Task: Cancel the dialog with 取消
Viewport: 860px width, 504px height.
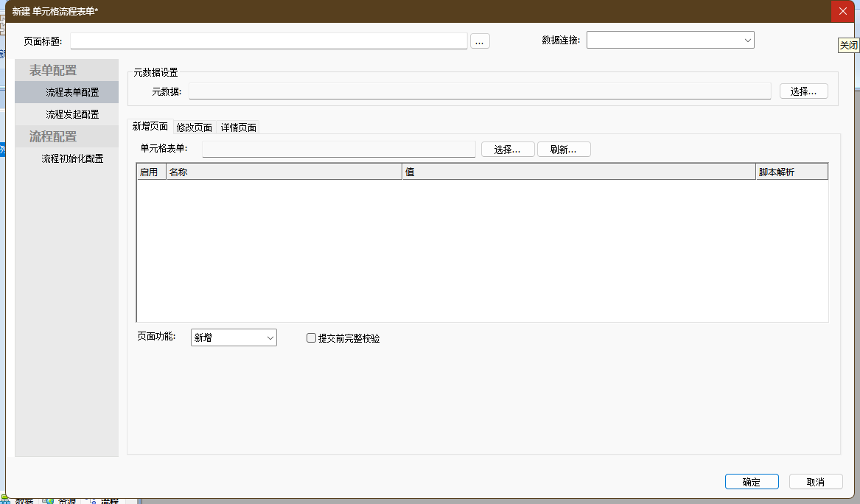Action: point(815,482)
